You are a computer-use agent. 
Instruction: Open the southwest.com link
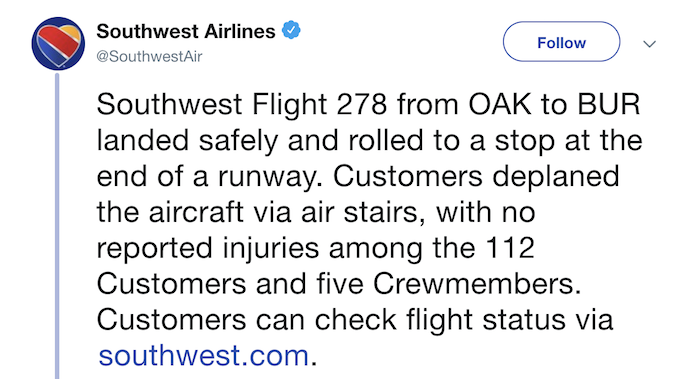(x=204, y=356)
